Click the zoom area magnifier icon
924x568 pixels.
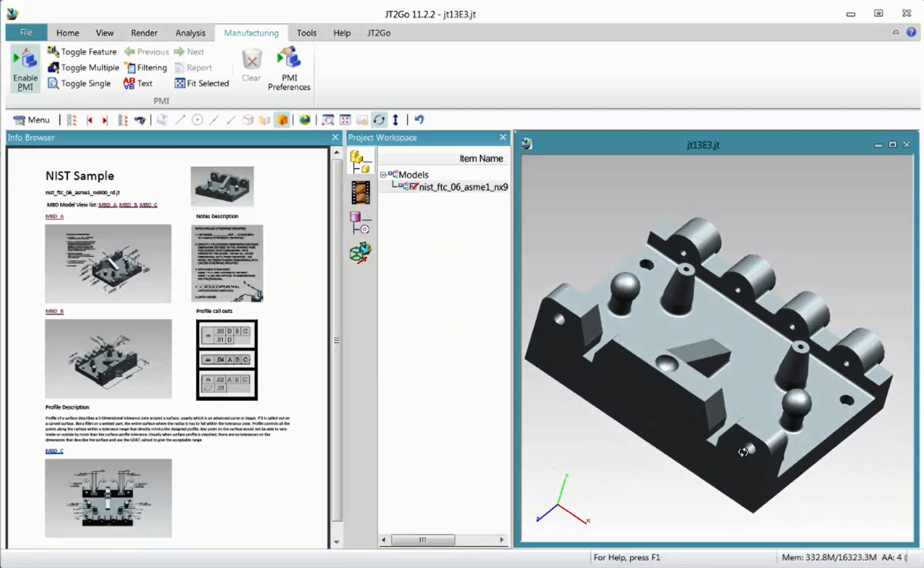pyautogui.click(x=328, y=120)
